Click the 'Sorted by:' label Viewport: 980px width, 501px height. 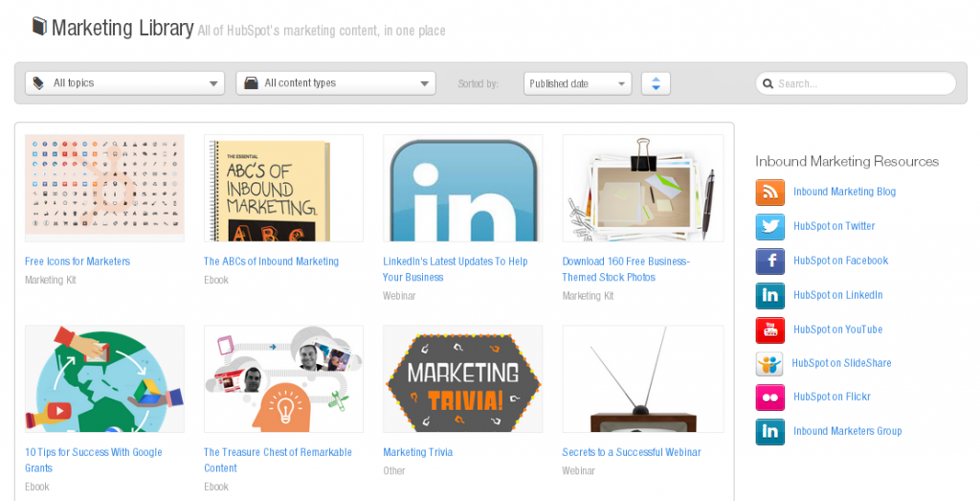pos(479,83)
